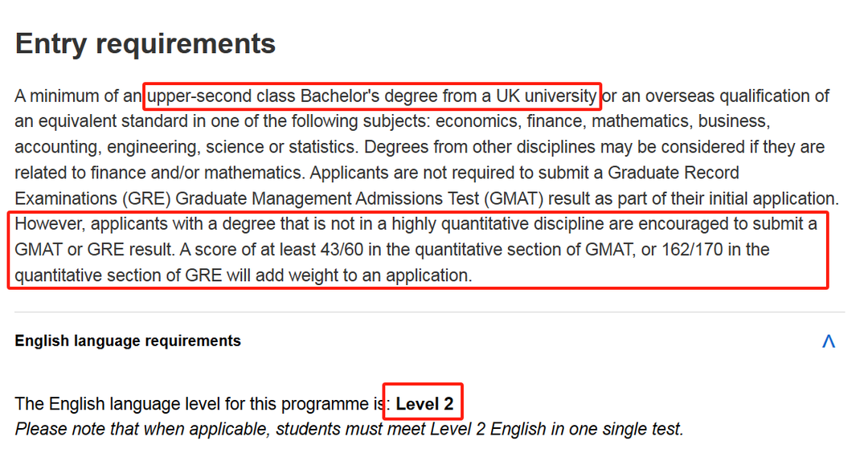Click the italic note about one single test
Image resolution: width=868 pixels, height=457 pixels.
(349, 429)
